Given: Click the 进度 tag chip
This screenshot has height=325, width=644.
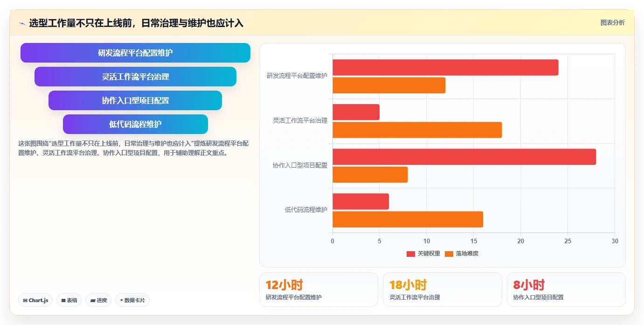Looking at the screenshot, I should [x=98, y=300].
